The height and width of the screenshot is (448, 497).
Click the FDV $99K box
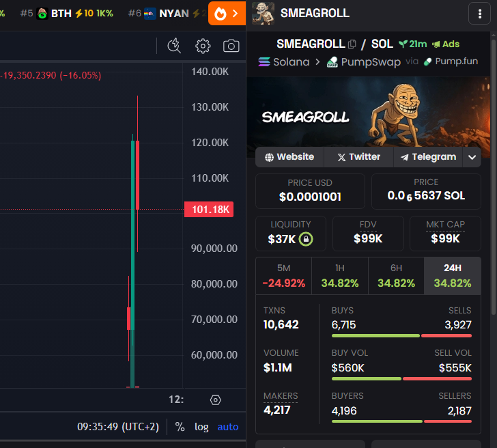tap(368, 234)
